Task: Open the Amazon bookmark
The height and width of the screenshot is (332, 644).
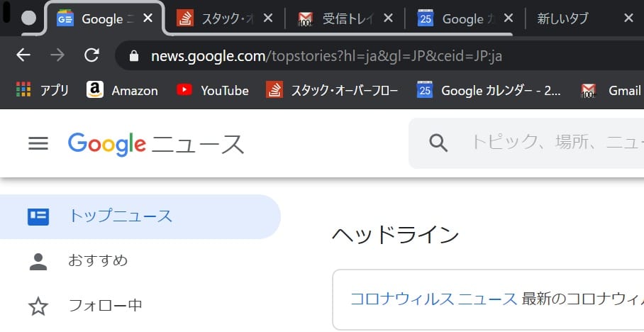Action: click(122, 90)
